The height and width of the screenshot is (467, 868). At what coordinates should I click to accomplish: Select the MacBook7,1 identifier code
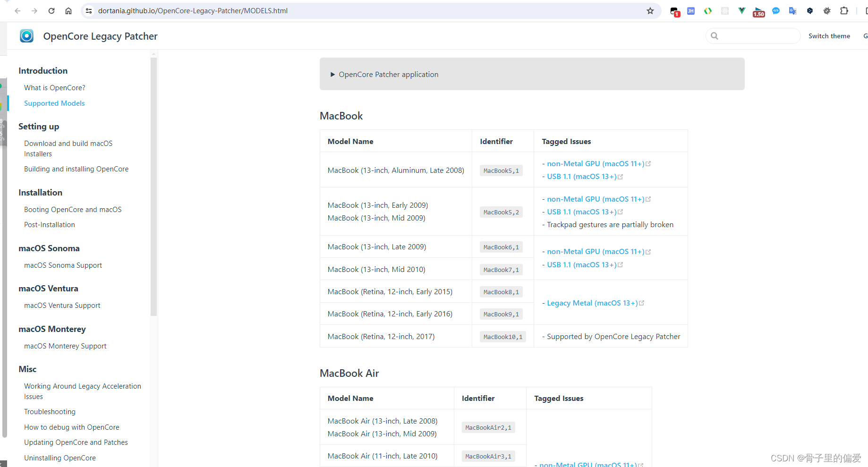tap(501, 270)
